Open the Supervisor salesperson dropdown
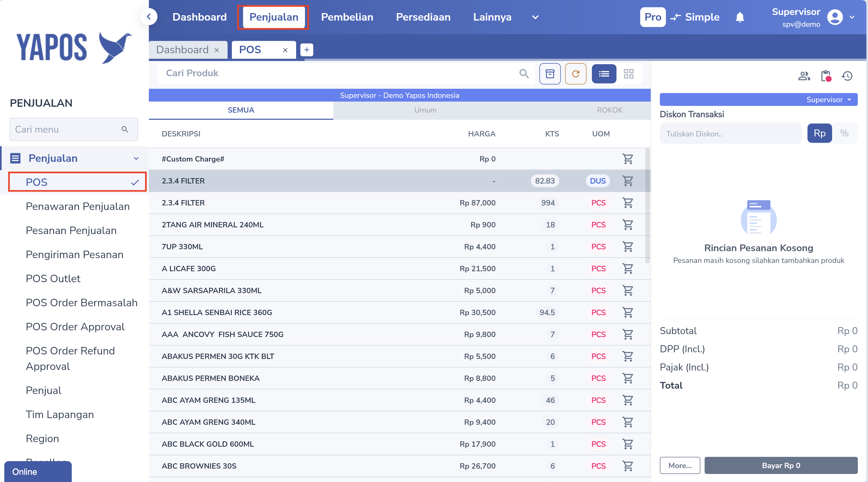The height and width of the screenshot is (482, 868). point(758,100)
